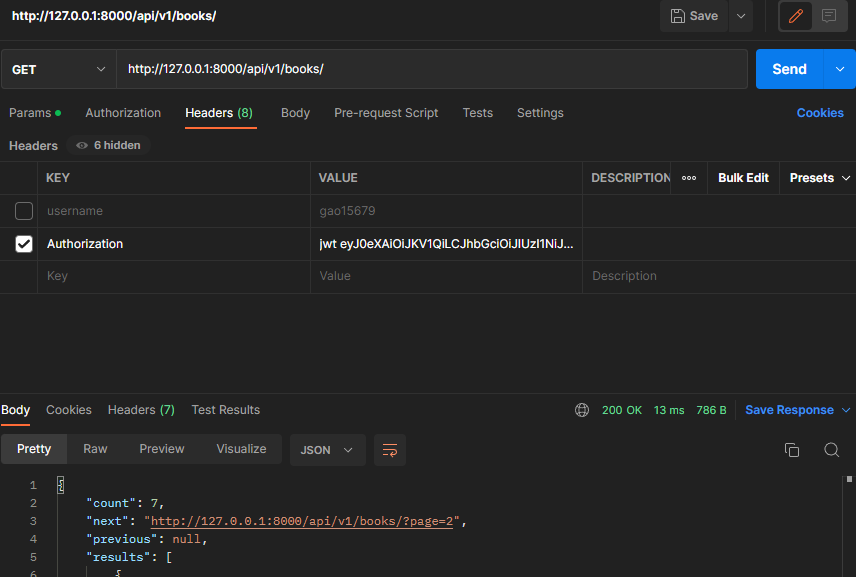Uncheck the Authorization header checkbox
The height and width of the screenshot is (577, 856).
tap(24, 243)
